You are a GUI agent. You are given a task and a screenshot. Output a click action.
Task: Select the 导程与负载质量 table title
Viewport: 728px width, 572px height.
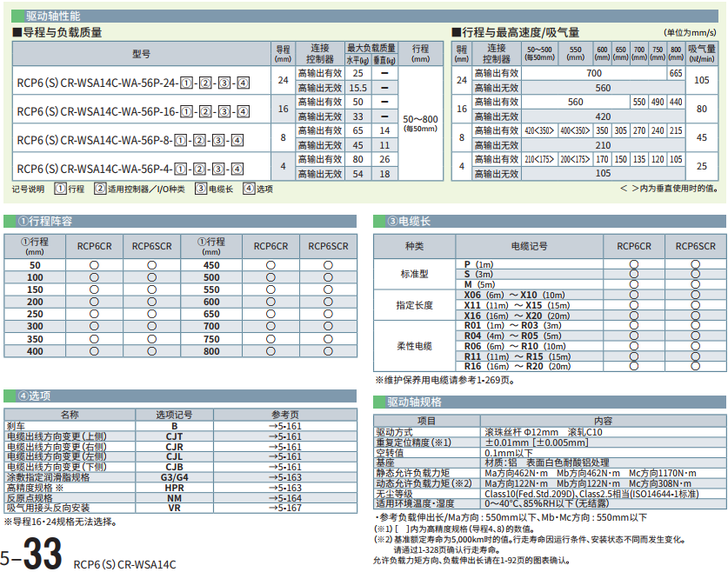tap(57, 32)
